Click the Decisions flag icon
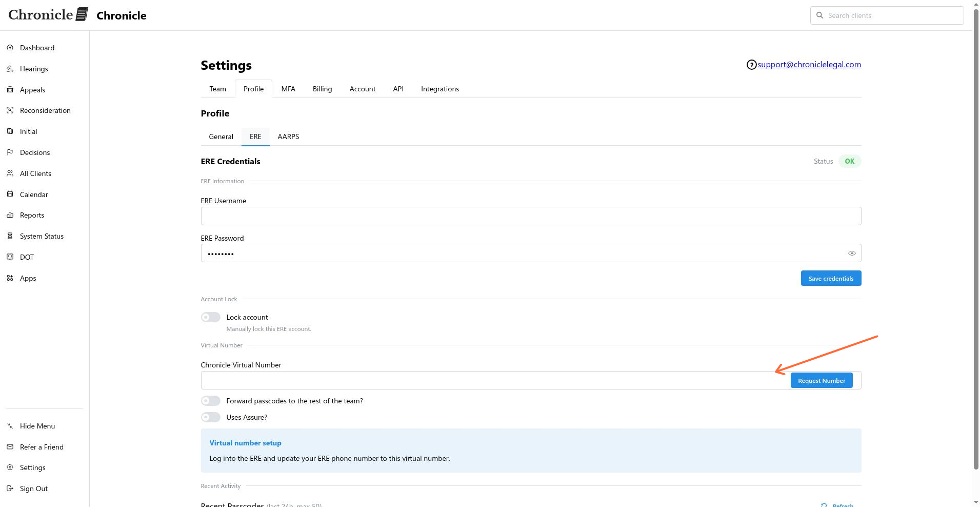 click(x=10, y=152)
